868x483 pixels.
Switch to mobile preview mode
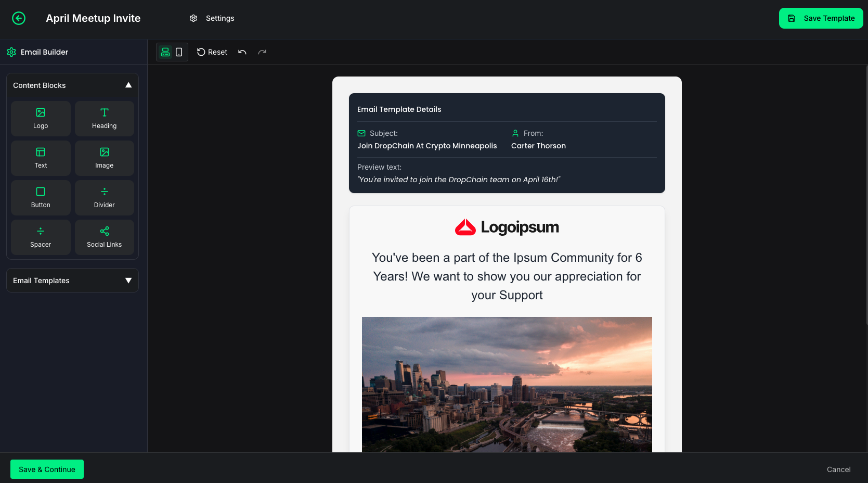179,52
